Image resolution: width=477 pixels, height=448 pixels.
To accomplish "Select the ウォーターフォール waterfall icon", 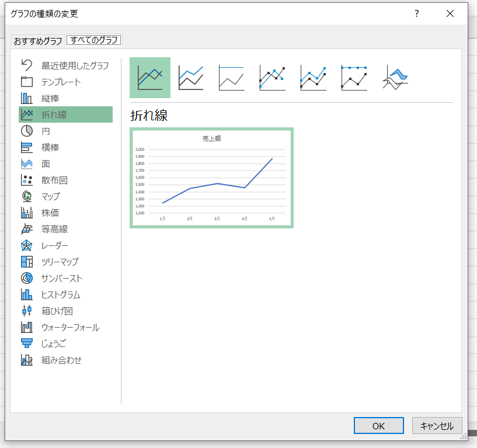I will pos(27,327).
